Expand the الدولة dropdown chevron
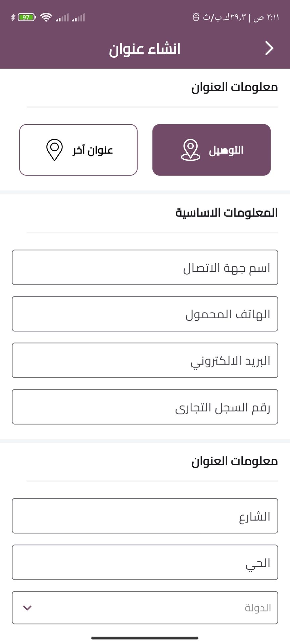Image resolution: width=290 pixels, height=644 pixels. [27, 607]
